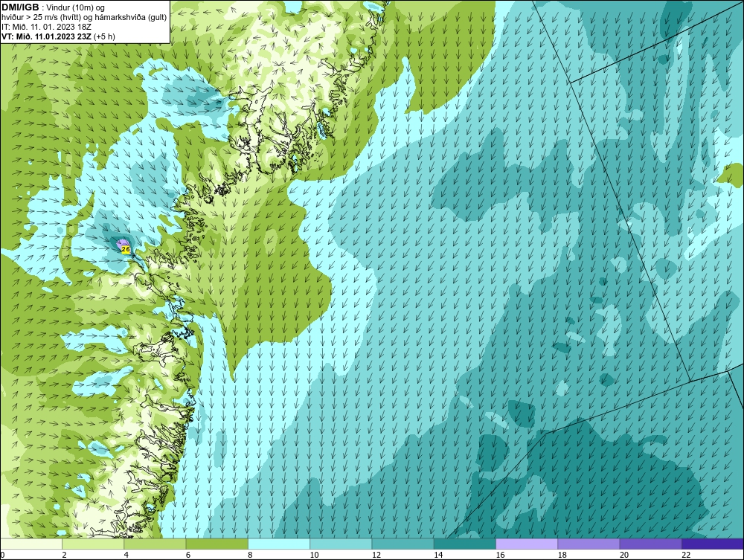Click the 18–20 m/s light purple swatch
This screenshot has width=744, height=560.
click(x=589, y=544)
